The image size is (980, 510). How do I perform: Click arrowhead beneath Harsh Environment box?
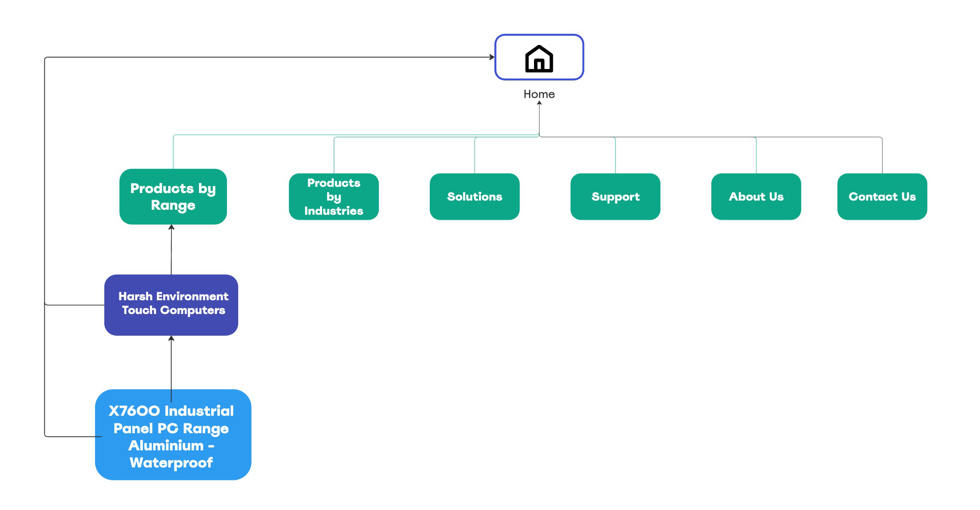171,338
